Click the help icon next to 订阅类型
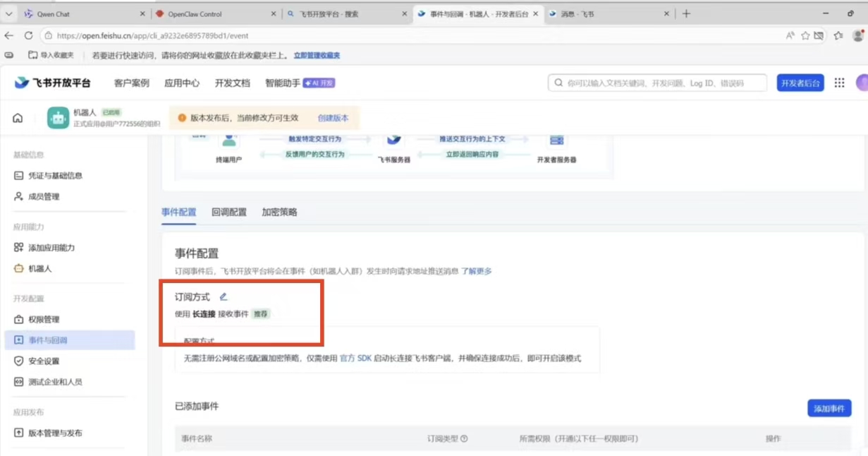This screenshot has height=456, width=868. (464, 438)
